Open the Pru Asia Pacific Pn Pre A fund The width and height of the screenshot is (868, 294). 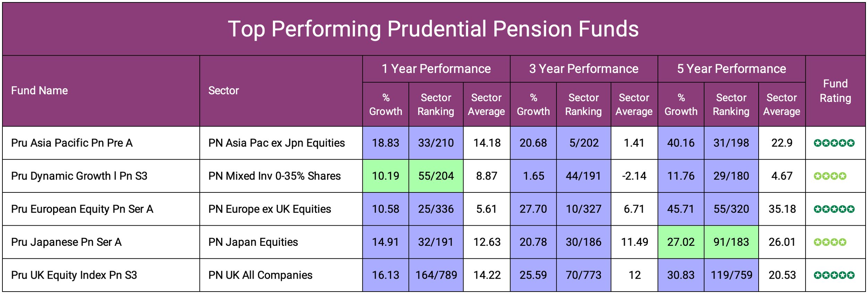(72, 143)
